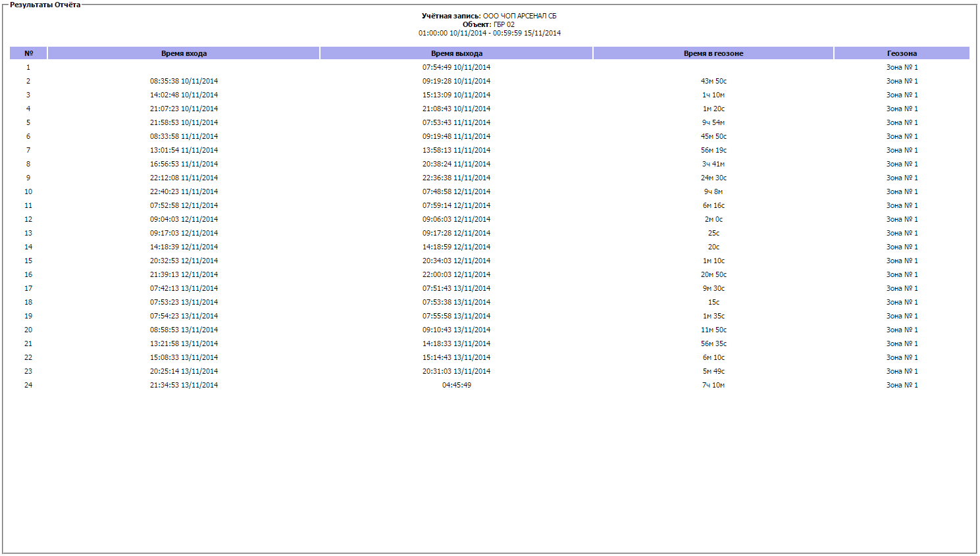Select entry time 14:18:39 12/11/2014

coord(184,247)
